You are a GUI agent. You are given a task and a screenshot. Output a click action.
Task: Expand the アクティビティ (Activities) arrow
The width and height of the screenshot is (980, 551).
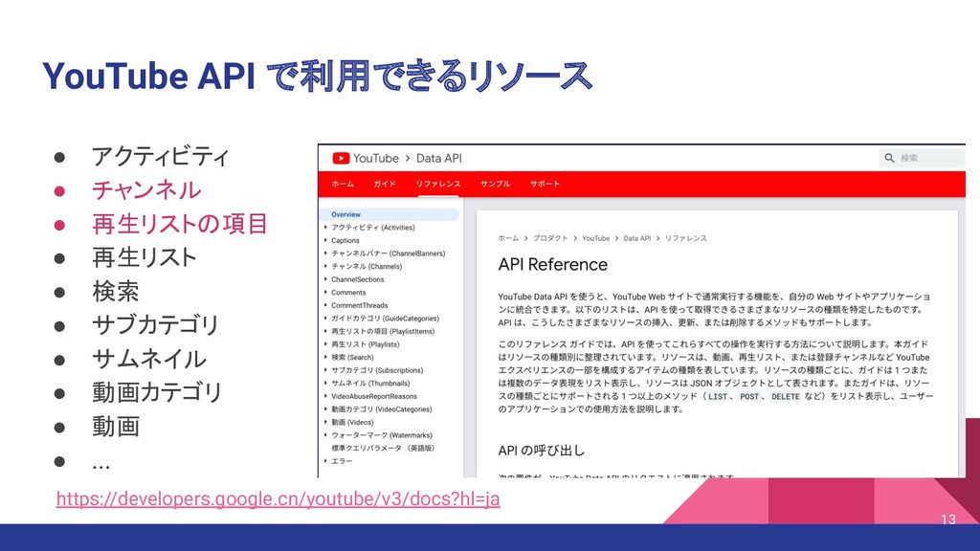[325, 228]
